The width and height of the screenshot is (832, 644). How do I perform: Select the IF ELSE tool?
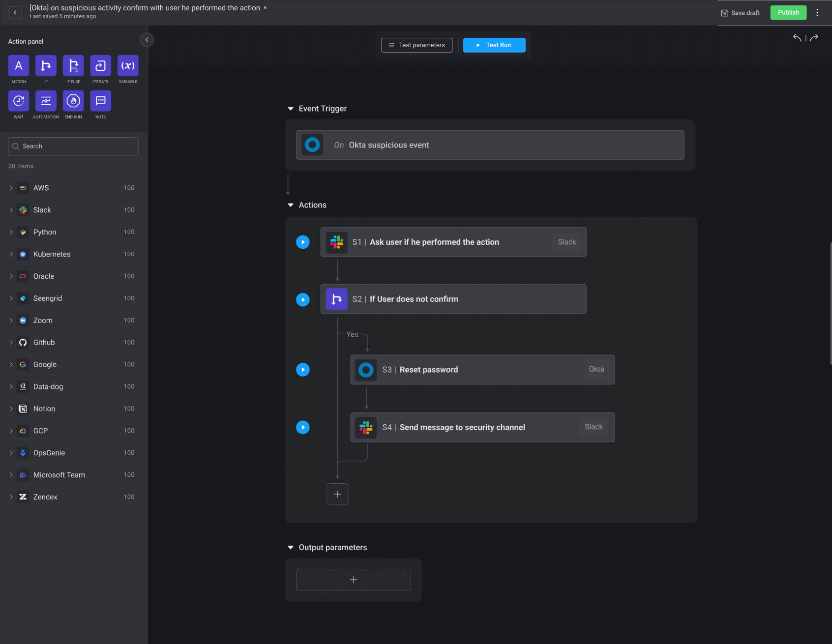coord(73,65)
